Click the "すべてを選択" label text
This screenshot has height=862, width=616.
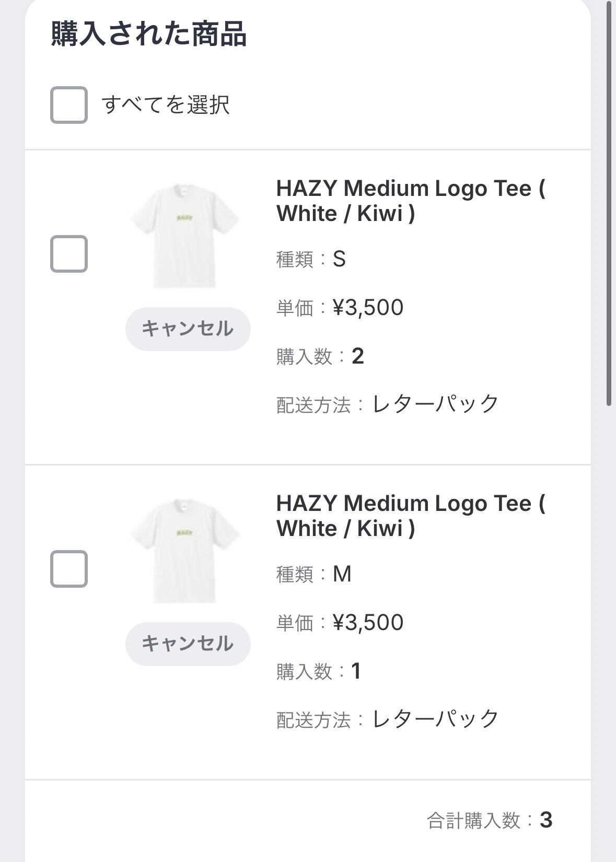point(166,105)
